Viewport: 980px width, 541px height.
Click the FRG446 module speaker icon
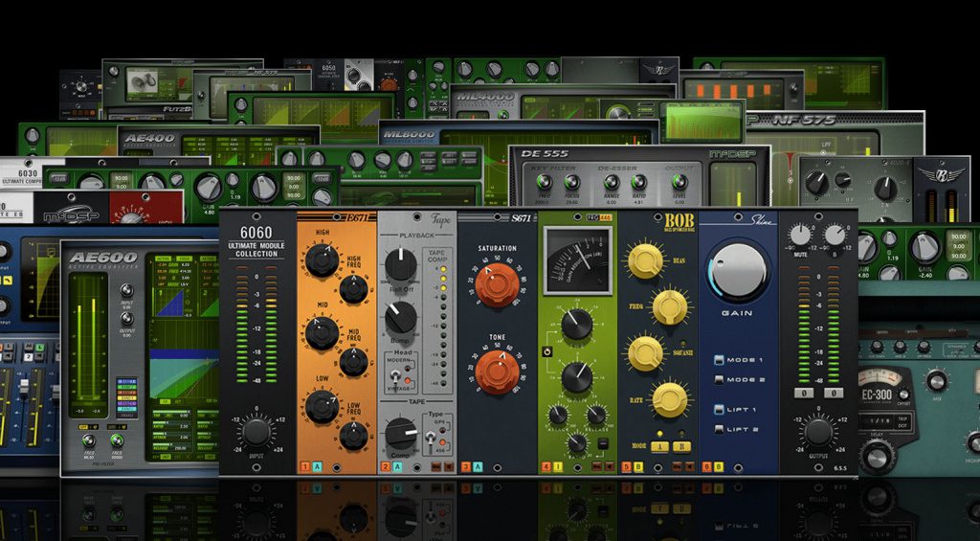[610, 466]
